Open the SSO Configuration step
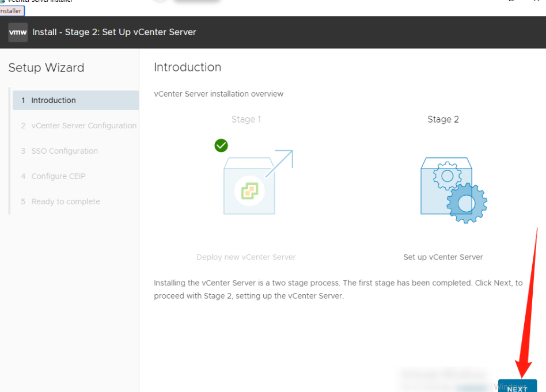This screenshot has height=392, width=546. 64,151
